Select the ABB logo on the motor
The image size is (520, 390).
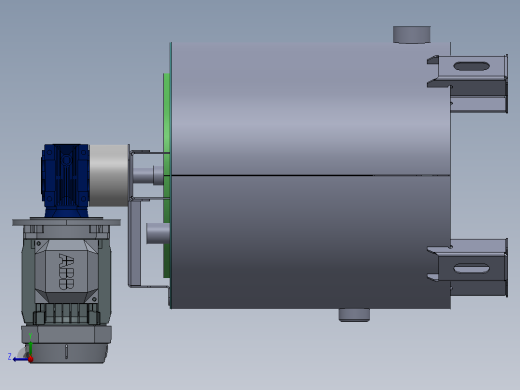[66, 271]
